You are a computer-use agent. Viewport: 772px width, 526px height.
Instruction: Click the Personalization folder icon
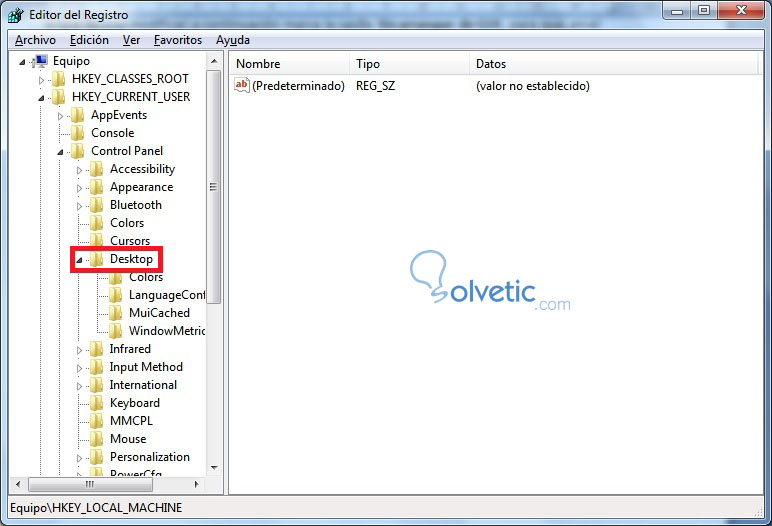96,457
